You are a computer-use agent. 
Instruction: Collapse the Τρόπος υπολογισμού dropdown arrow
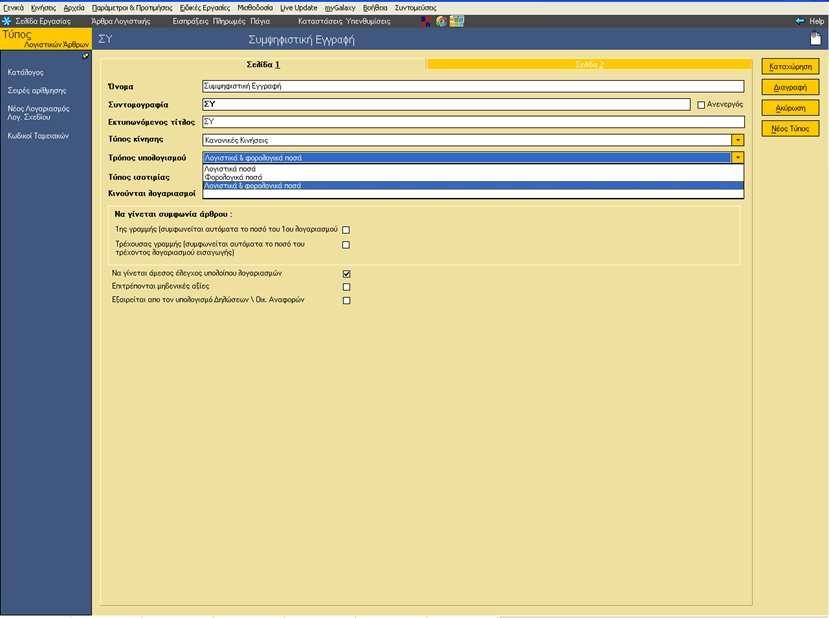point(738,158)
